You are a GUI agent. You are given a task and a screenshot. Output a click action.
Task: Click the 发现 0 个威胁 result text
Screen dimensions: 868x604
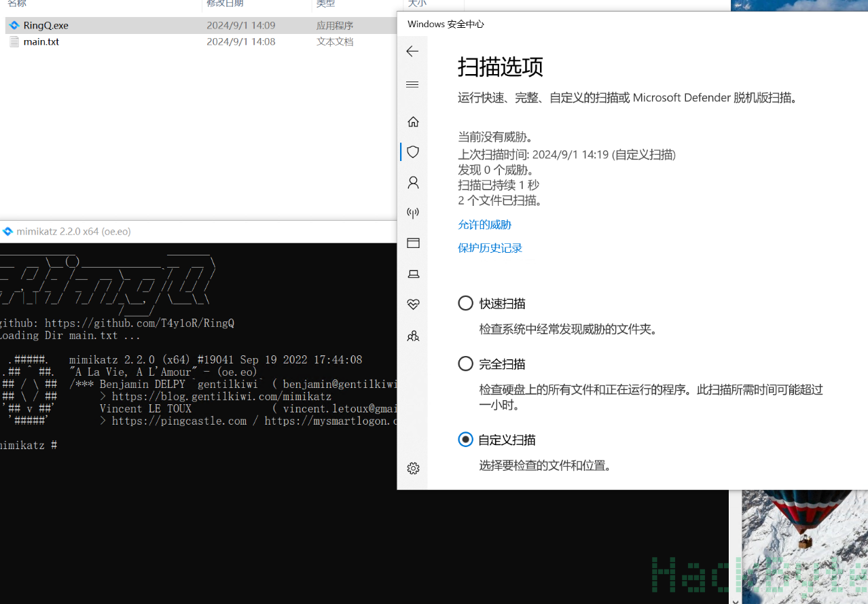coord(496,170)
